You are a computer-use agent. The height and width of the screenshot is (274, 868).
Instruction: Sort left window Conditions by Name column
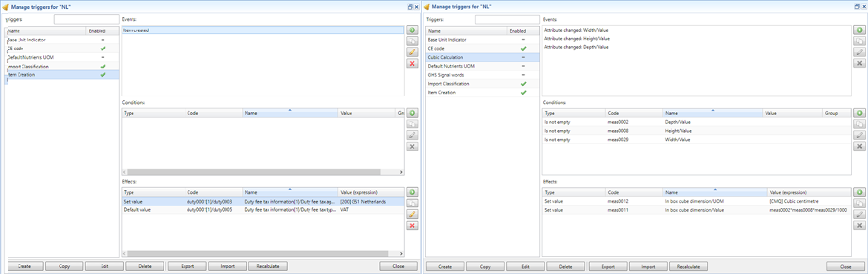point(290,113)
